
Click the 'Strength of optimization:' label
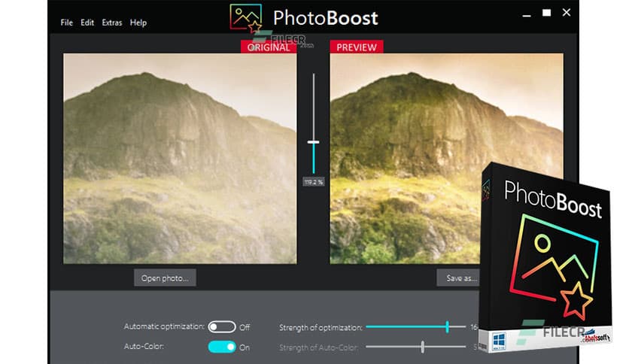tap(321, 327)
